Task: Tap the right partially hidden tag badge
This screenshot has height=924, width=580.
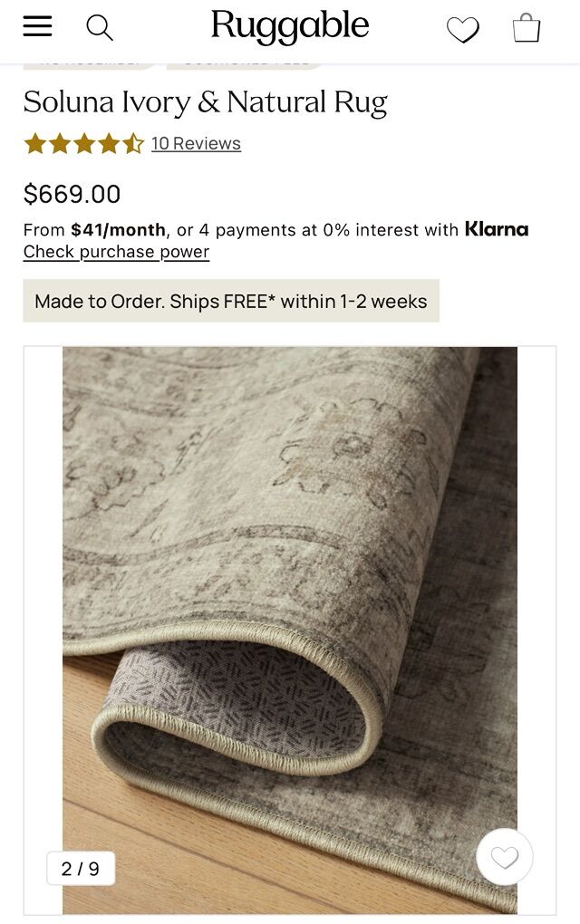Action: [x=245, y=63]
